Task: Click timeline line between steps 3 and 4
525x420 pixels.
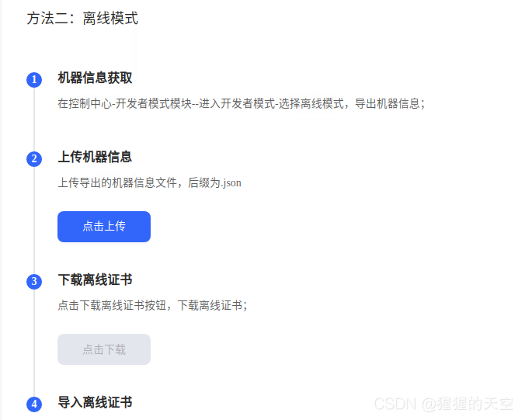Action: click(x=34, y=342)
